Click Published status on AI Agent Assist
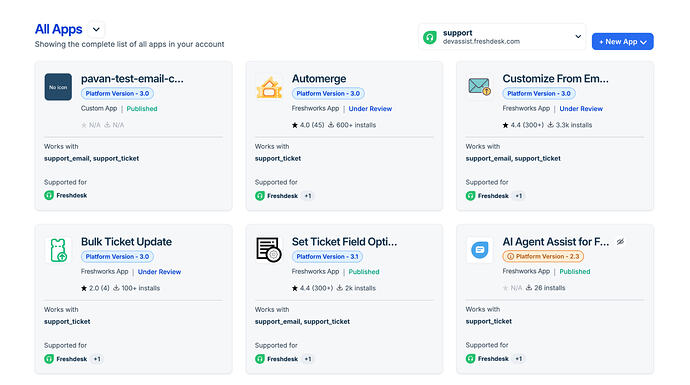Viewport: 690px width, 385px height. click(x=575, y=271)
